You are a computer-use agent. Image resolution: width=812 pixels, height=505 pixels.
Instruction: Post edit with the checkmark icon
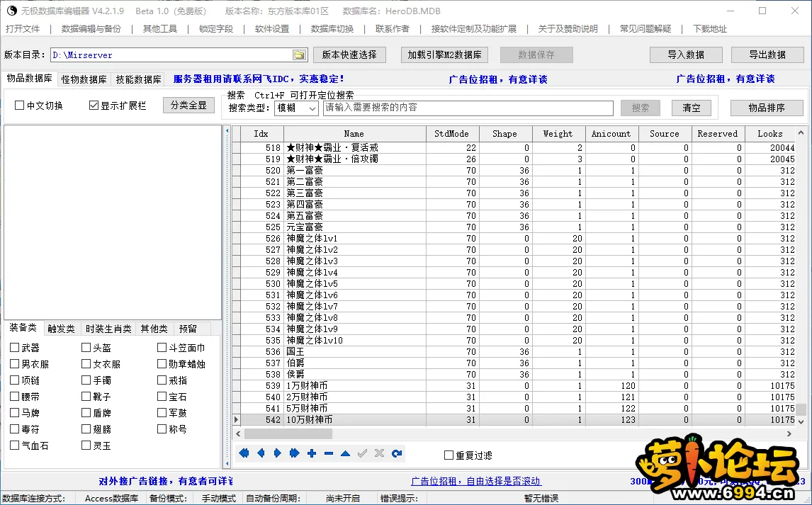click(363, 453)
